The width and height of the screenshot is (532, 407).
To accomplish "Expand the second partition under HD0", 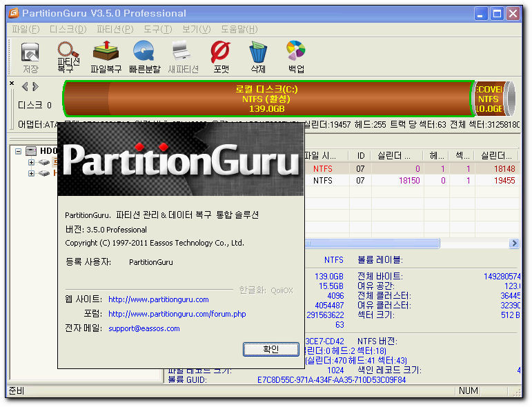I will coord(31,174).
